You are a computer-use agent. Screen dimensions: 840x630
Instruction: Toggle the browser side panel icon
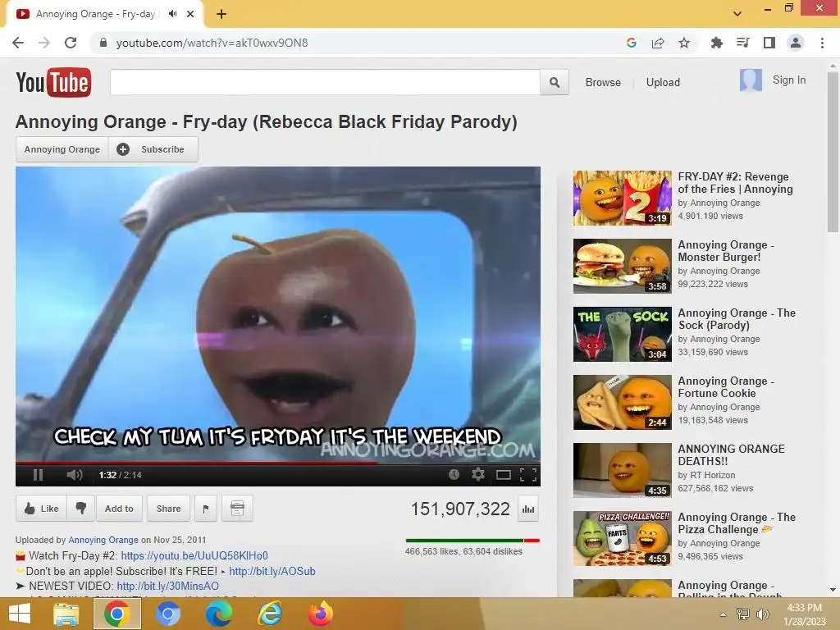tap(769, 43)
